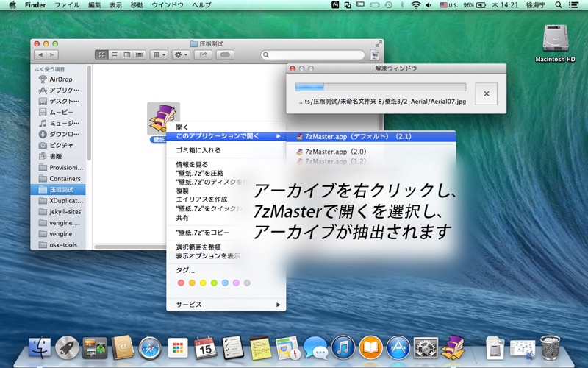
Task: Open Maps icon in Dock
Action: click(288, 348)
